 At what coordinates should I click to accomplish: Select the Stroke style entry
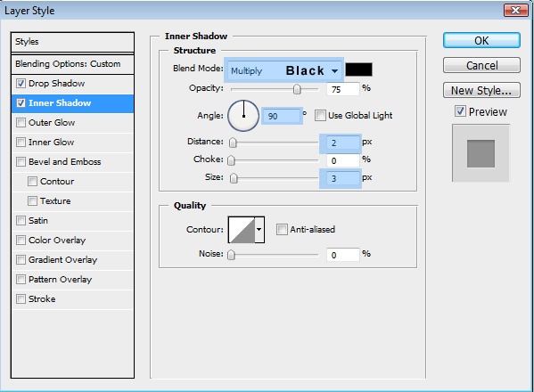pos(42,299)
